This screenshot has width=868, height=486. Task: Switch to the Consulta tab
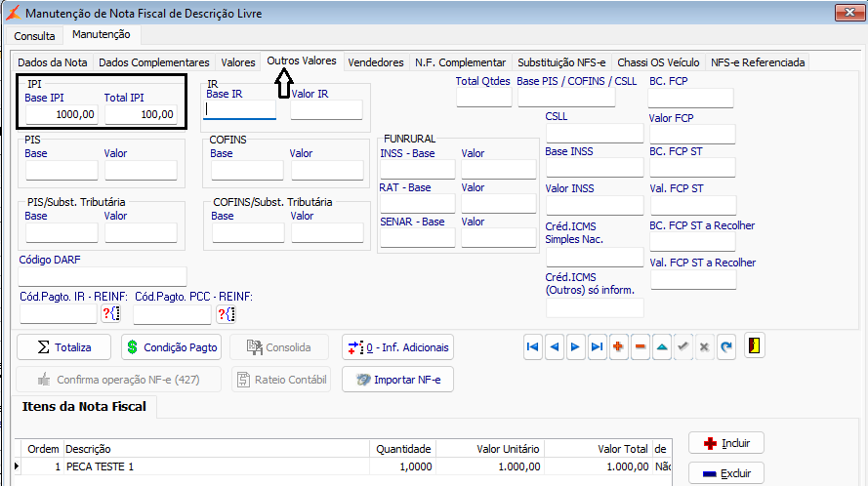click(34, 36)
